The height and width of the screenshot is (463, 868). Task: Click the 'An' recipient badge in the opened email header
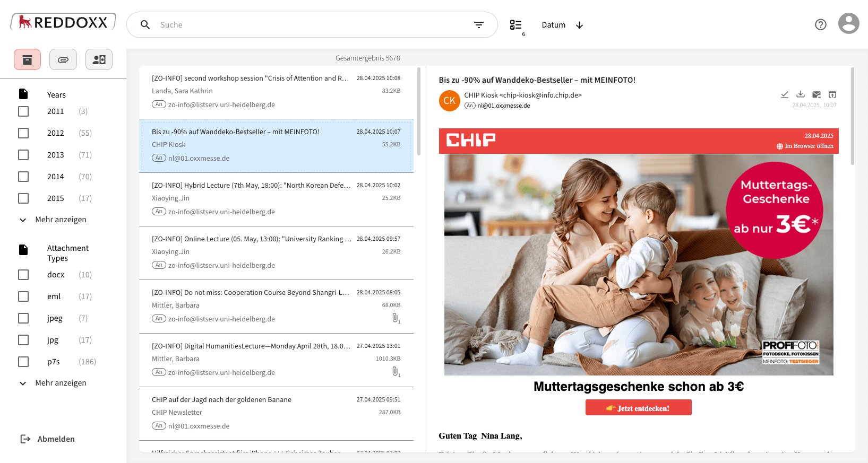470,106
